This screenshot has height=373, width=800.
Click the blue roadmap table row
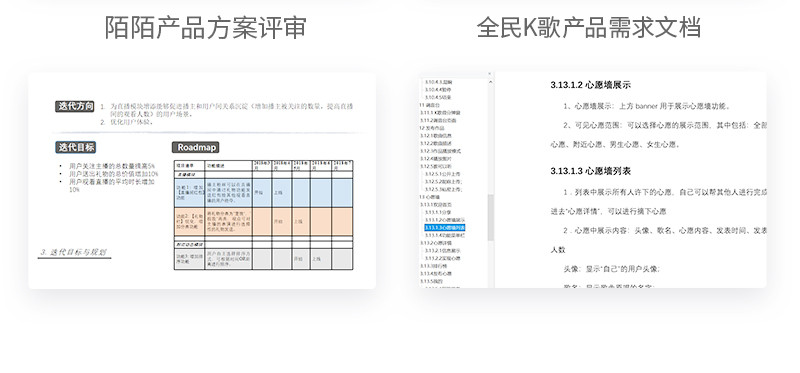coord(263,193)
